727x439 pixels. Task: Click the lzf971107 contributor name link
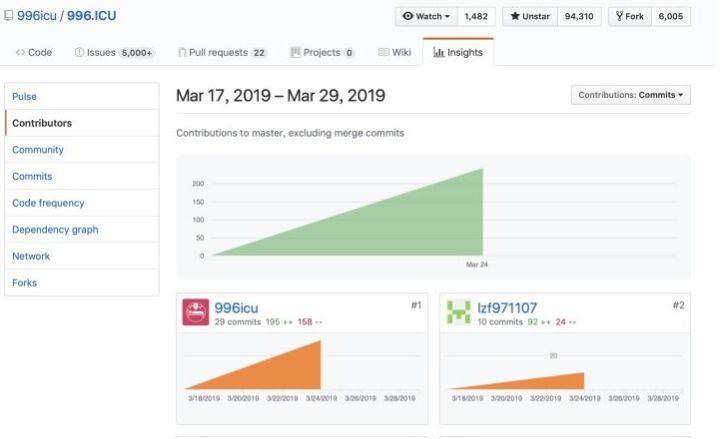point(507,308)
